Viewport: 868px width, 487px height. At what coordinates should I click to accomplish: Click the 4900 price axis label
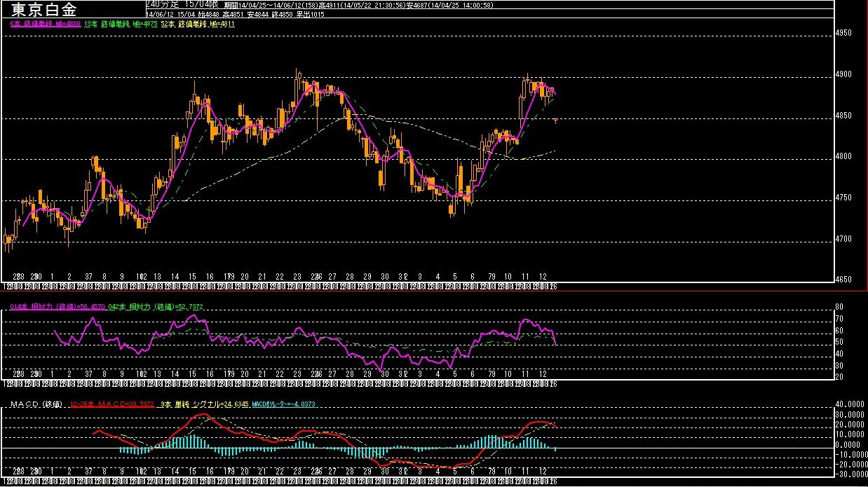(x=843, y=74)
